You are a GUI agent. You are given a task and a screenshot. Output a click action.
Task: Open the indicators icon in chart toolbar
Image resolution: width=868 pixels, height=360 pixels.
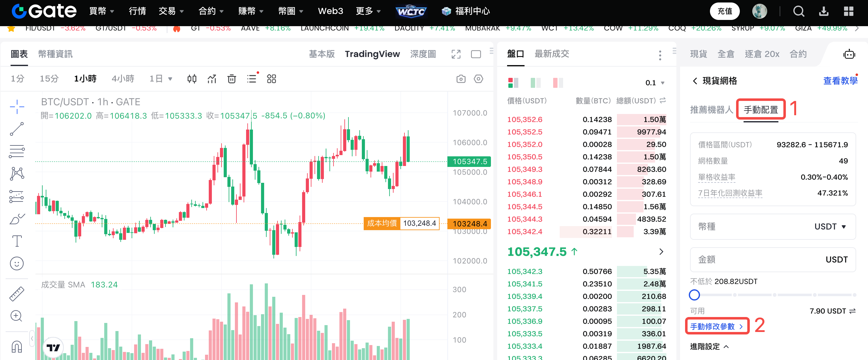click(x=212, y=79)
